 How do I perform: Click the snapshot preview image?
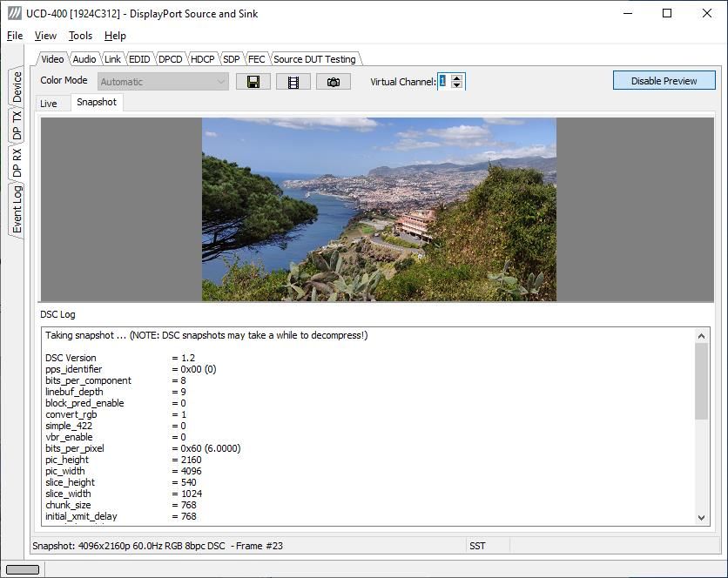379,209
